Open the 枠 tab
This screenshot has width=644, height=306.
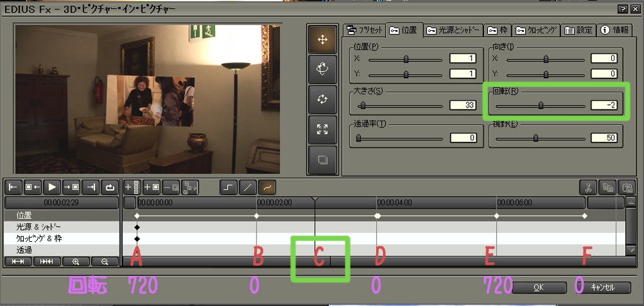(x=498, y=30)
